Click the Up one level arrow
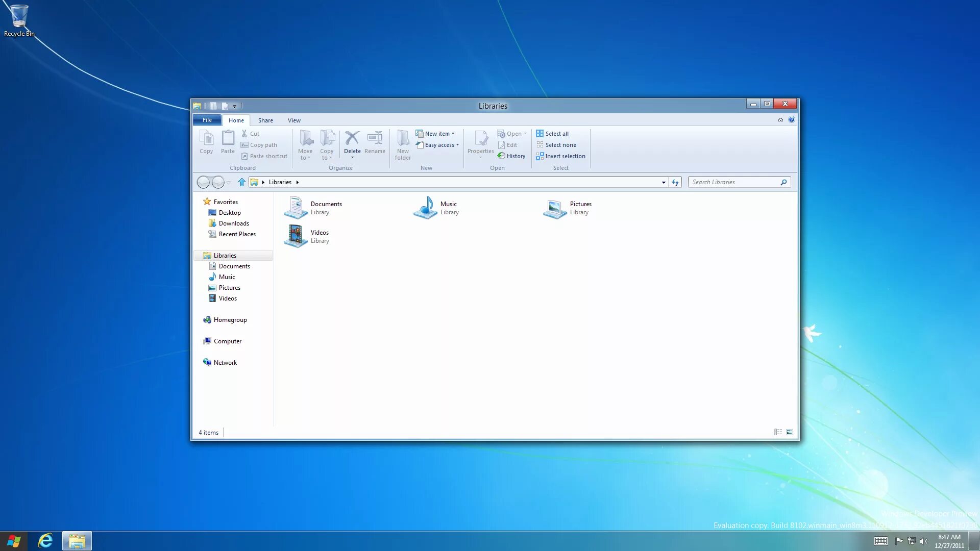Image resolution: width=980 pixels, height=551 pixels. [x=242, y=182]
